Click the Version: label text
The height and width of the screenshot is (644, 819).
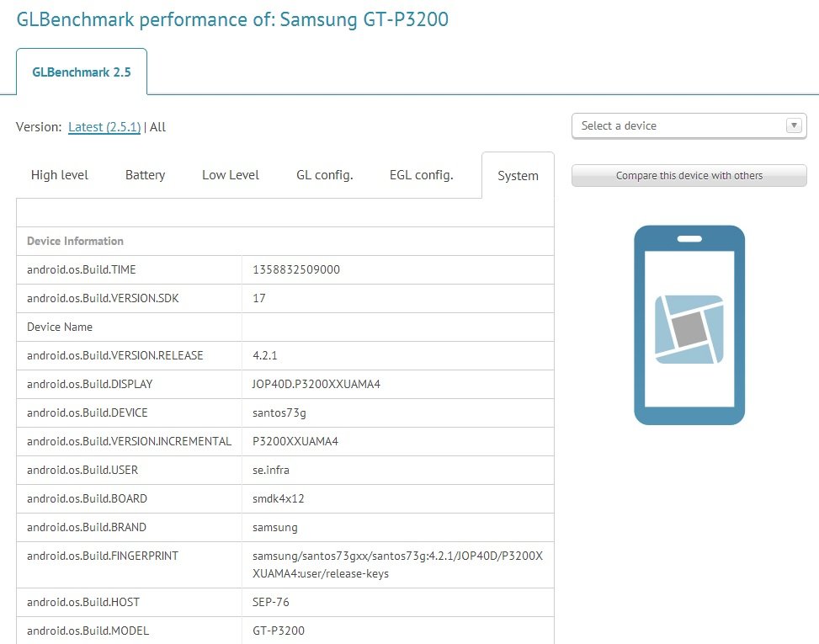coord(40,127)
